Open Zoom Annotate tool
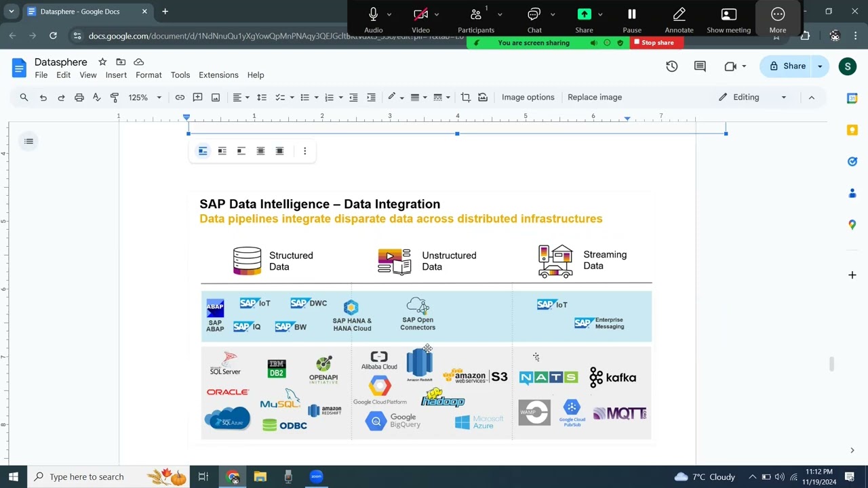The width and height of the screenshot is (868, 488). click(x=679, y=19)
